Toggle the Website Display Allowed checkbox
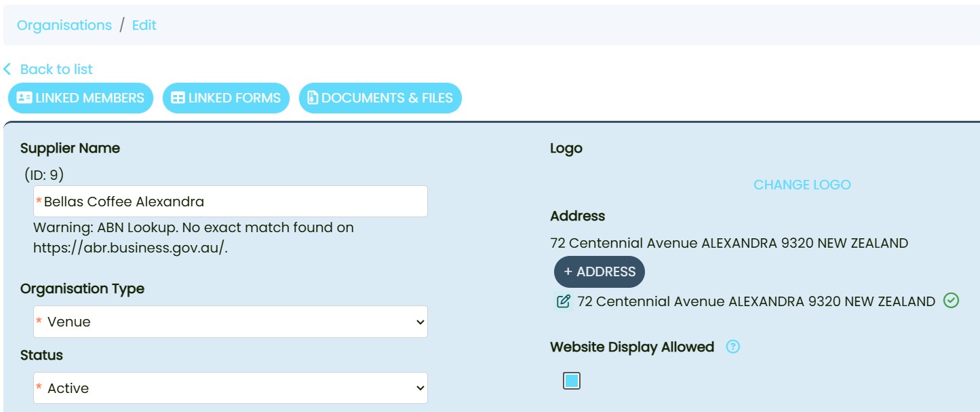This screenshot has width=980, height=412. (x=572, y=381)
